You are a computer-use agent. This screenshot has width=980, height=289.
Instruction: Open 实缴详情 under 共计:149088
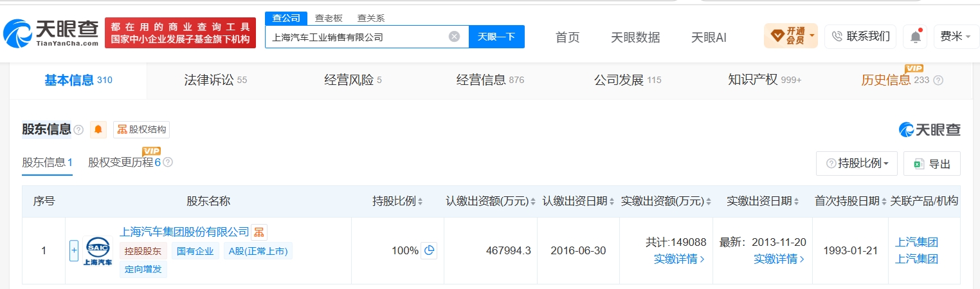(x=679, y=259)
